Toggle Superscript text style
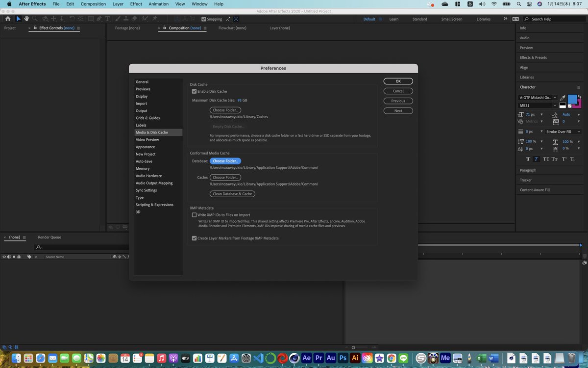The image size is (588, 368). 564,159
